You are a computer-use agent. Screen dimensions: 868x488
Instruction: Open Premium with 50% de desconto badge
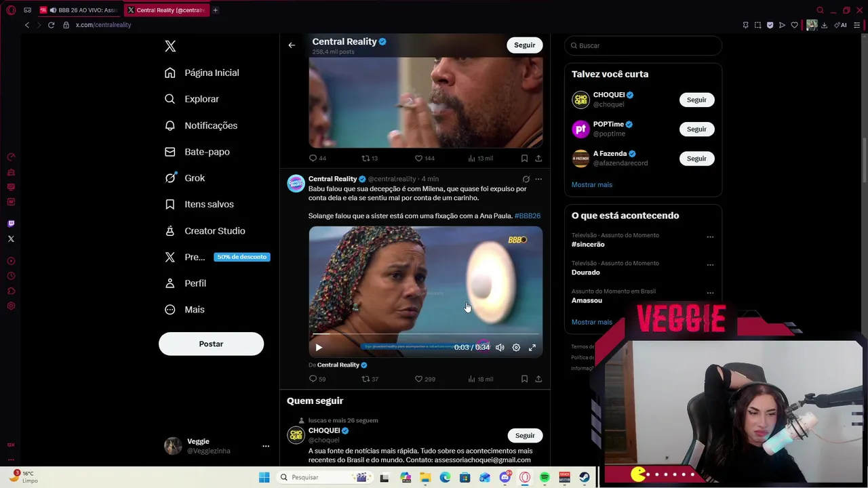217,257
